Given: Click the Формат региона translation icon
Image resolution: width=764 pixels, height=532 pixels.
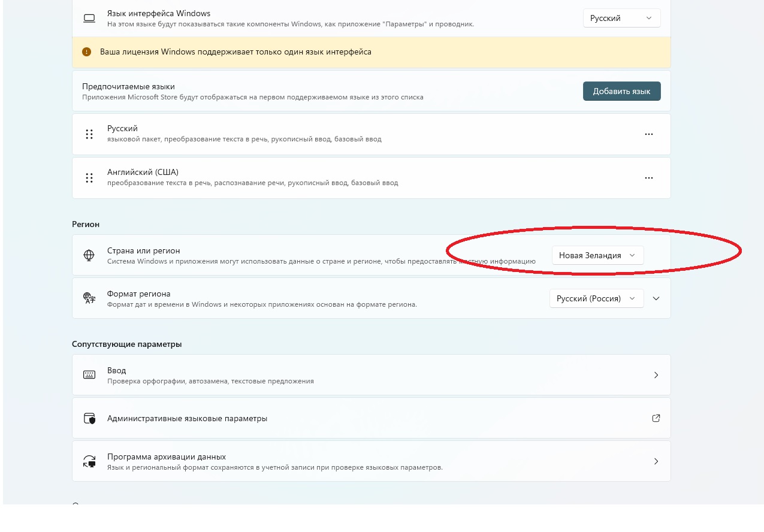Looking at the screenshot, I should [x=89, y=298].
